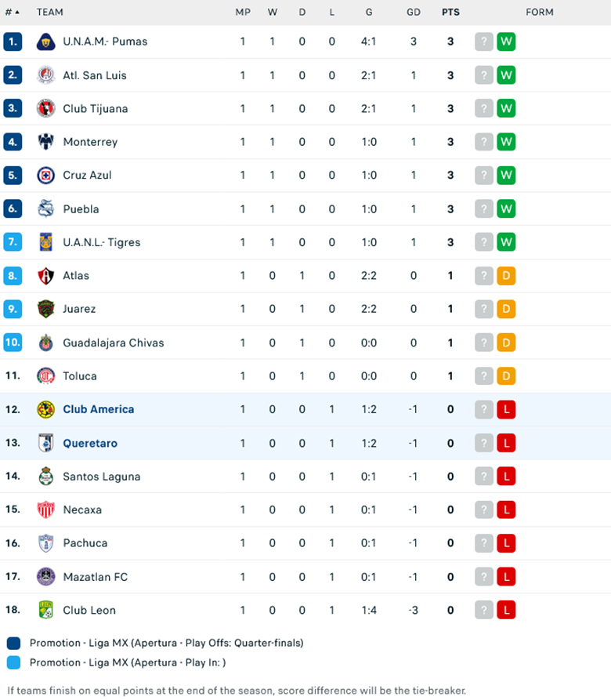This screenshot has width=611, height=700.
Task: Click the Monterrey team crest icon
Action: click(x=45, y=142)
